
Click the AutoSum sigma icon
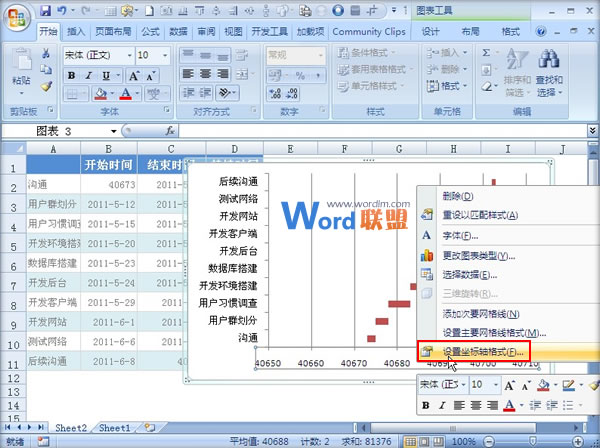[486, 53]
